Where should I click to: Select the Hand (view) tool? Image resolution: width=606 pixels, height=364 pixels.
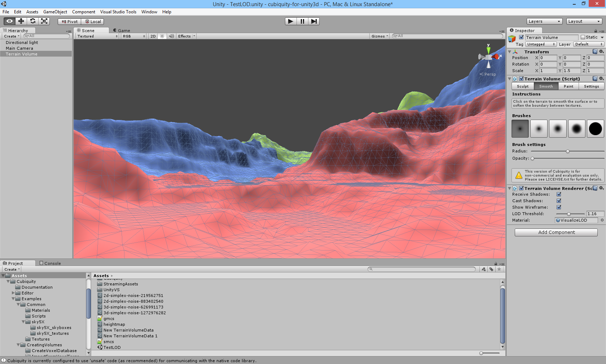click(10, 21)
